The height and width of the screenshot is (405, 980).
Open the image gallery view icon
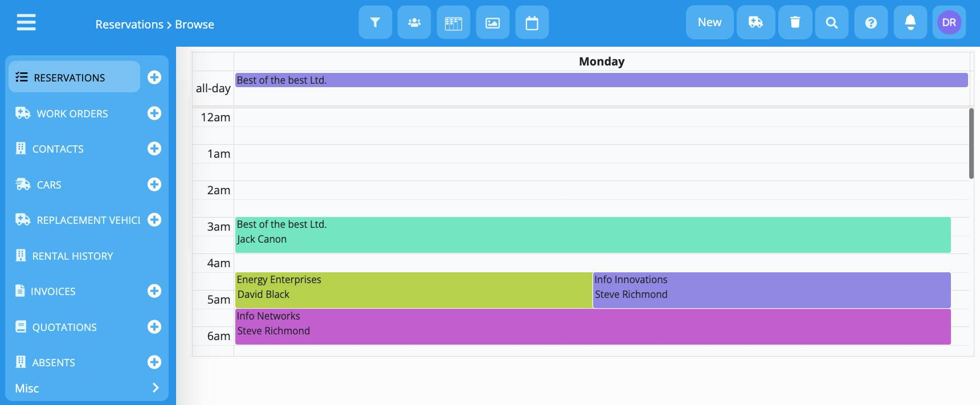click(x=492, y=23)
